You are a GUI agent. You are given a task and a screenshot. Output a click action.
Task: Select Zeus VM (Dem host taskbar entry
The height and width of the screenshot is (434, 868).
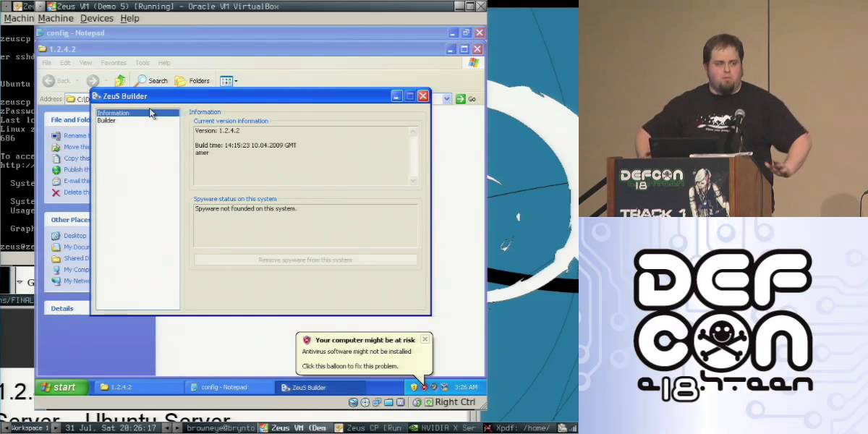point(293,428)
